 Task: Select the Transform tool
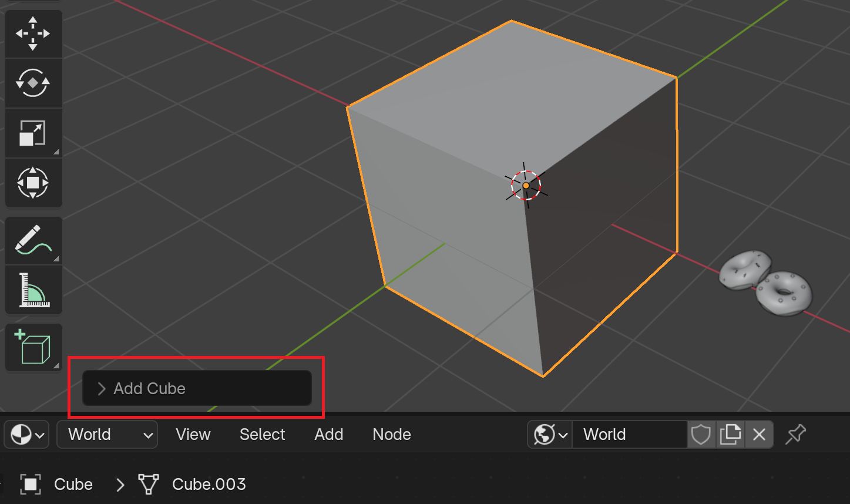[x=33, y=183]
